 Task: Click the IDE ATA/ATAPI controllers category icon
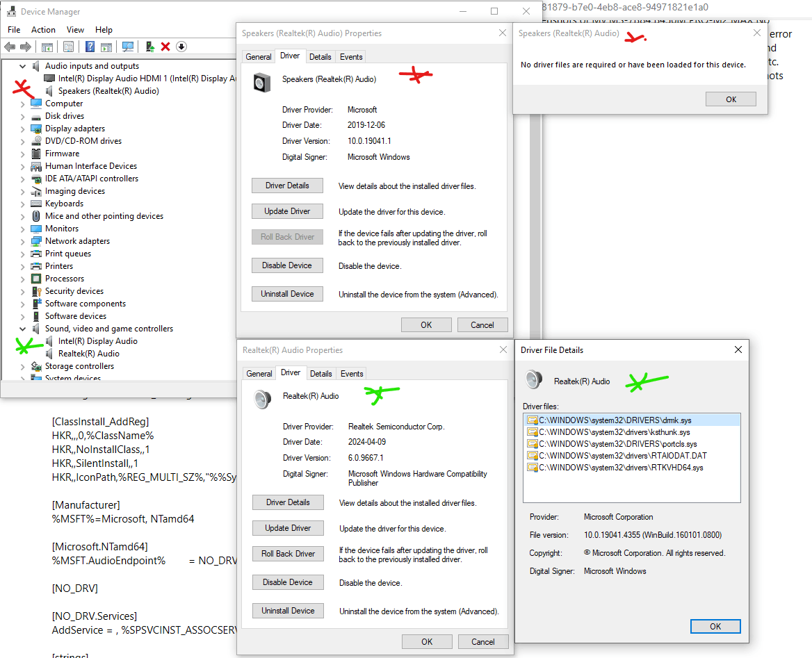click(x=36, y=179)
